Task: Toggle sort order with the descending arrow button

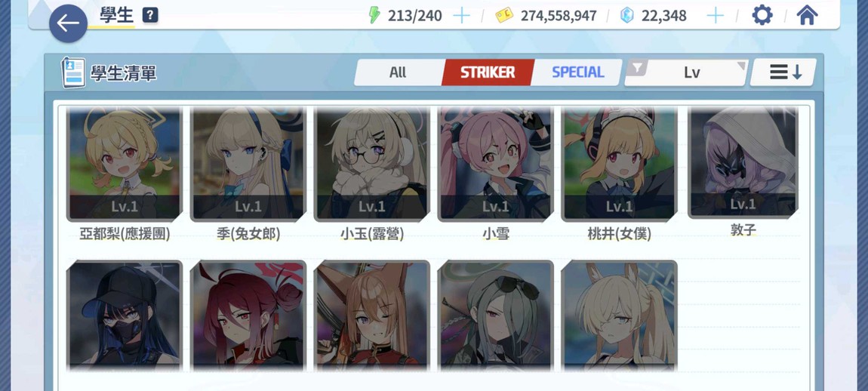Action: (783, 72)
